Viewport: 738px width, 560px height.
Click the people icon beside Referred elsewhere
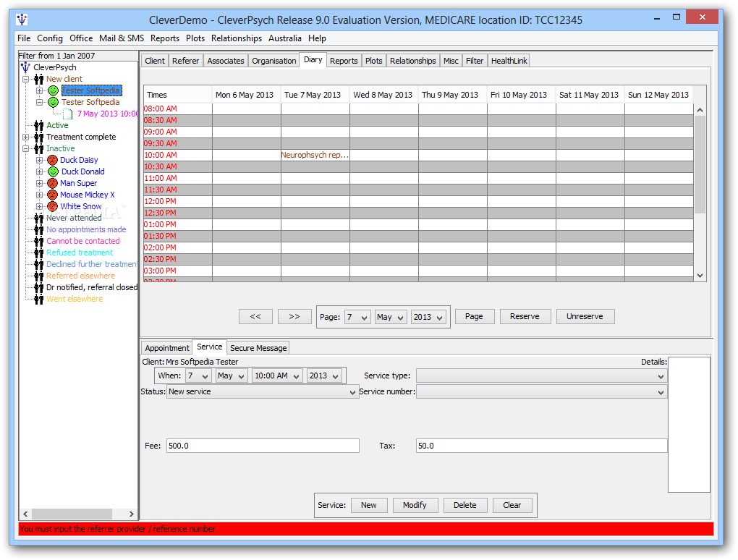tap(38, 276)
